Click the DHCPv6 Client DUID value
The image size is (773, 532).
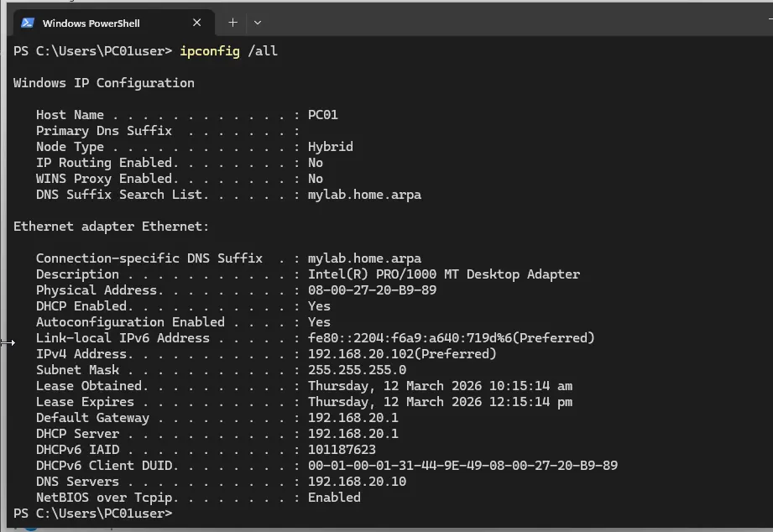pos(463,466)
